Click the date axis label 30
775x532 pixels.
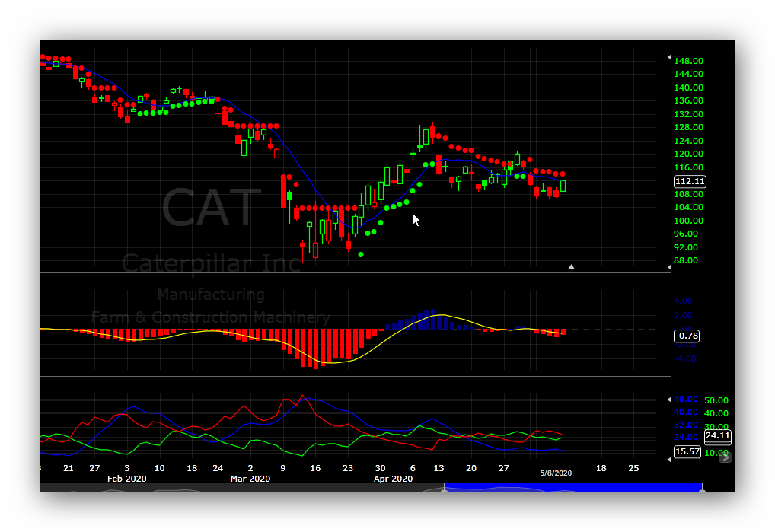pyautogui.click(x=380, y=468)
